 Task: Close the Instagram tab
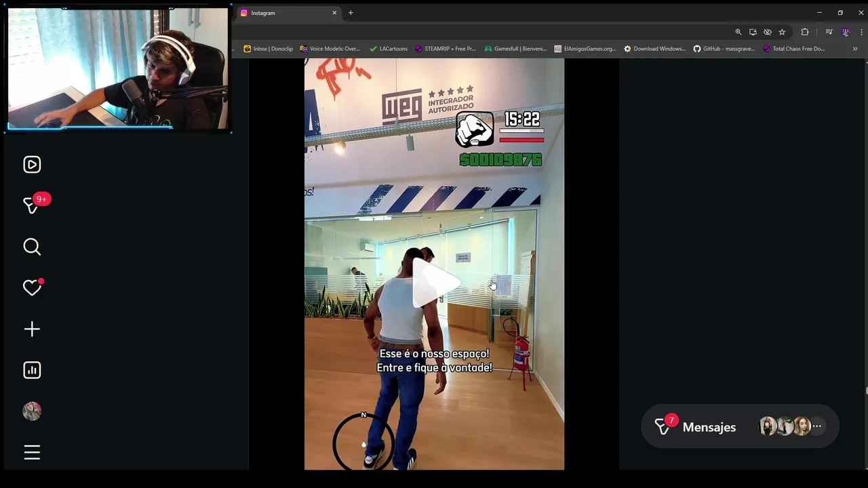pos(334,13)
